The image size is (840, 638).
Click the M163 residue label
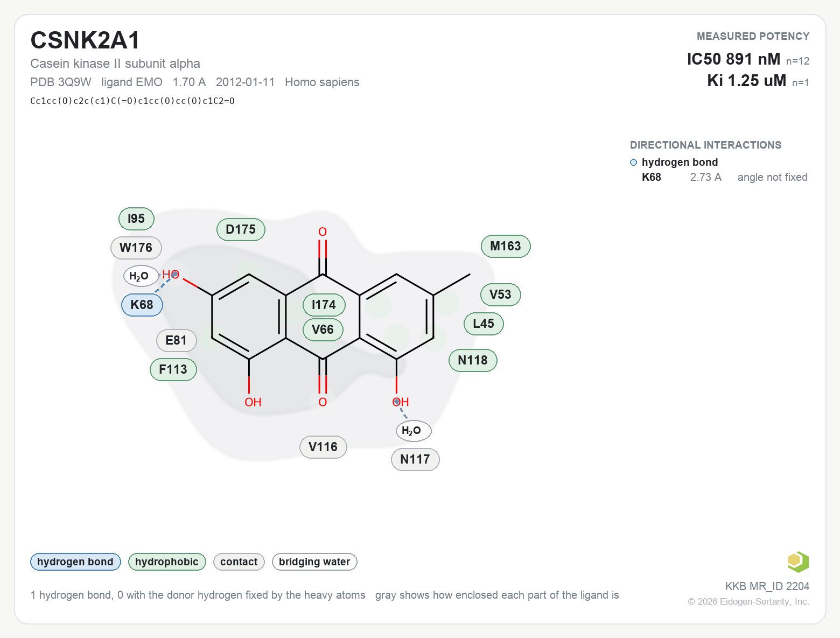coord(506,246)
